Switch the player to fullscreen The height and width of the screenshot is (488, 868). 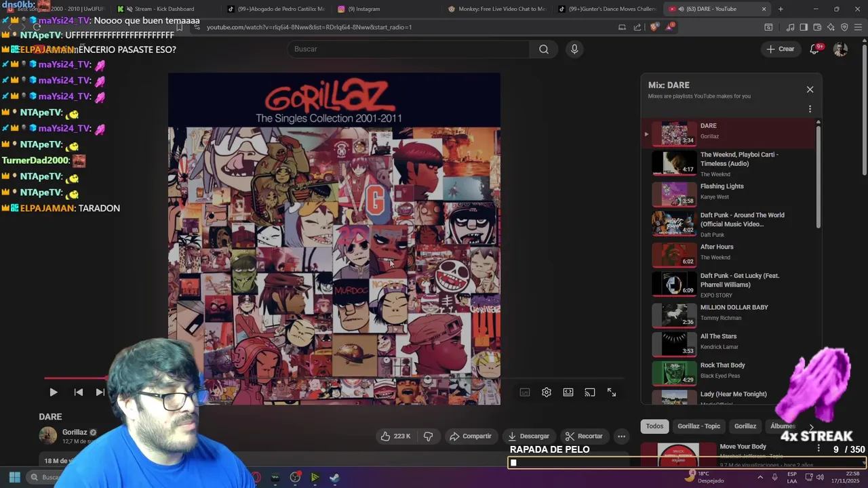pos(612,392)
